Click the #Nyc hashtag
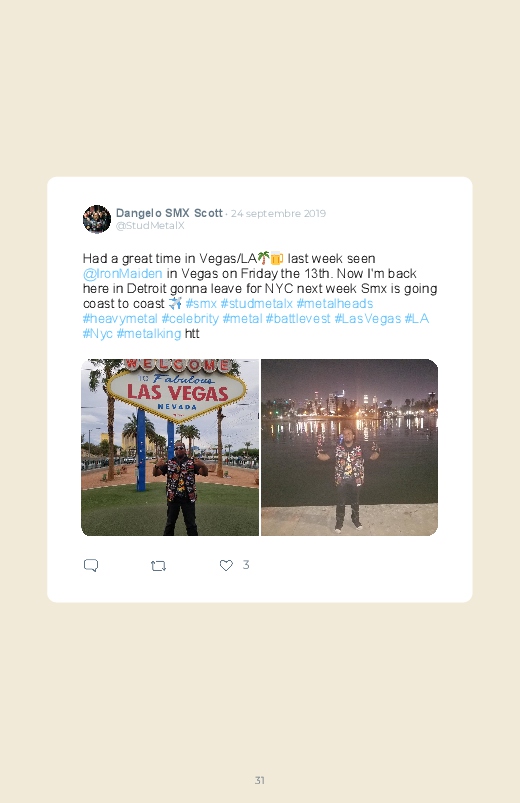The height and width of the screenshot is (803, 520). pyautogui.click(x=97, y=334)
